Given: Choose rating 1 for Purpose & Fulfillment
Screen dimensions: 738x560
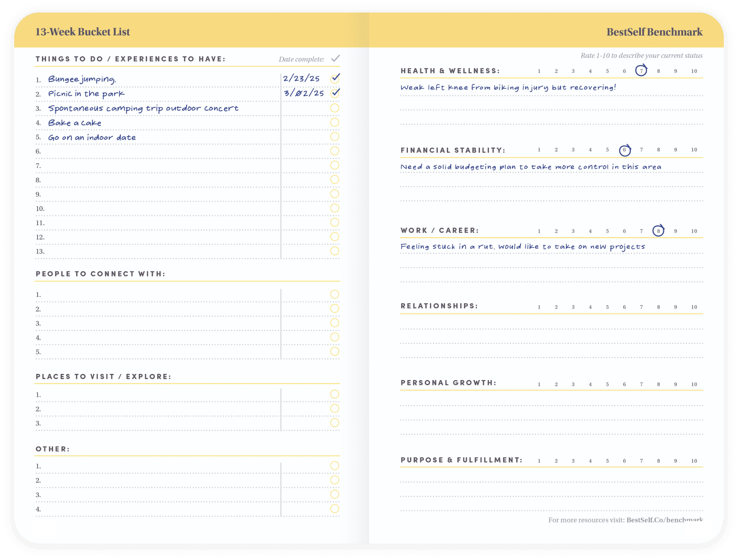Looking at the screenshot, I should coord(539,461).
